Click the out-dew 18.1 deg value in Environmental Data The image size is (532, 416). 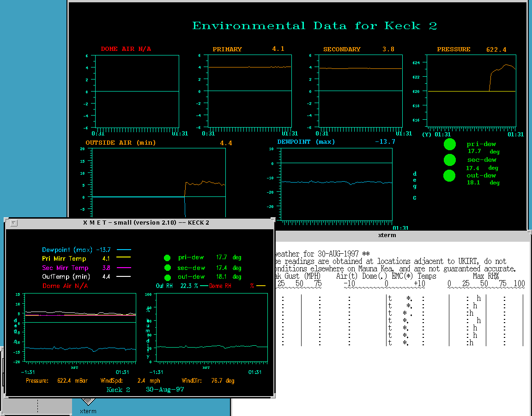(x=484, y=183)
